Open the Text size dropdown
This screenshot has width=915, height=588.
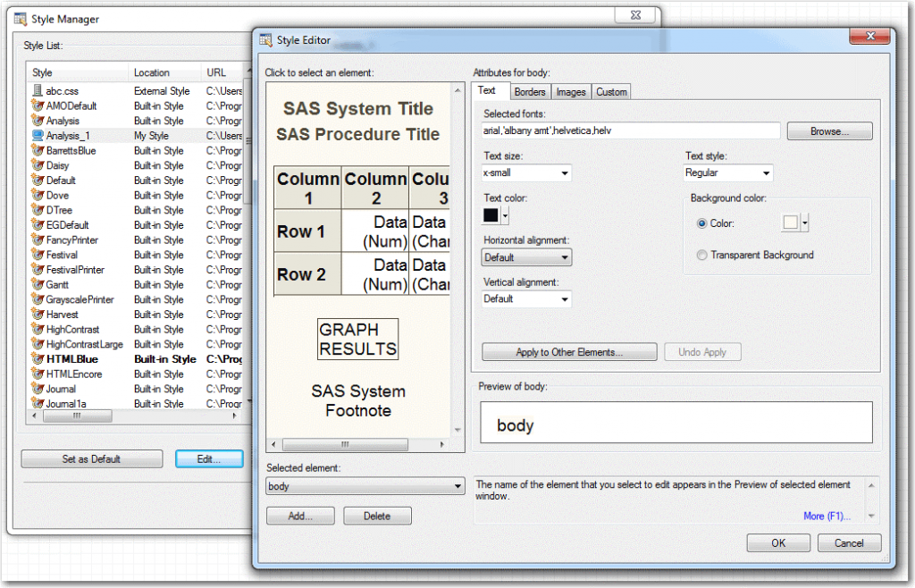[x=526, y=173]
